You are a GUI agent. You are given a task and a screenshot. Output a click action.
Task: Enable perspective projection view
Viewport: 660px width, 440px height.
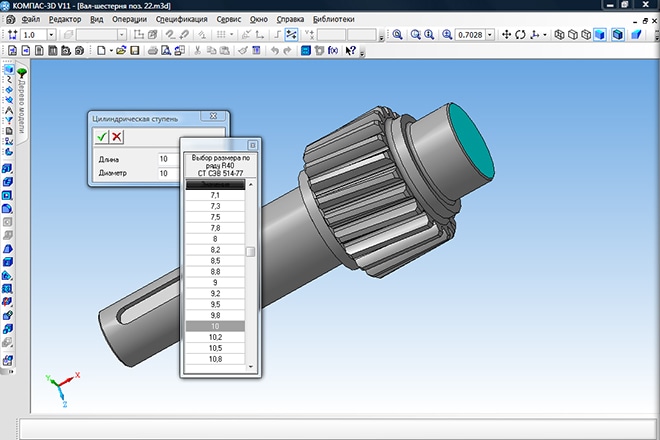pyautogui.click(x=636, y=35)
